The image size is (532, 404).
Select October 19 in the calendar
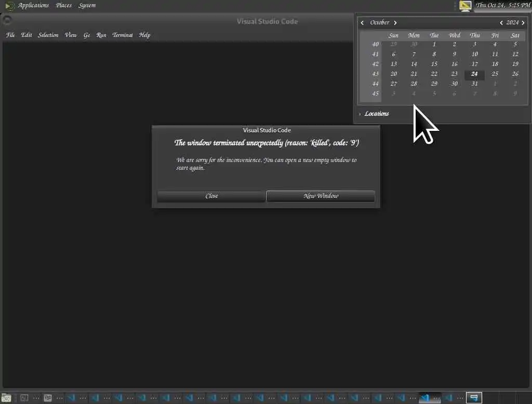pos(515,64)
